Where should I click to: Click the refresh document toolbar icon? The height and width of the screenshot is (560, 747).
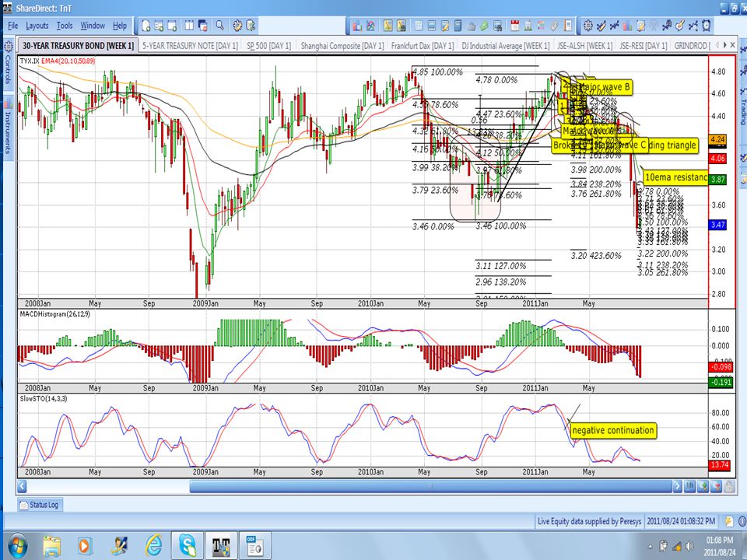click(251, 25)
